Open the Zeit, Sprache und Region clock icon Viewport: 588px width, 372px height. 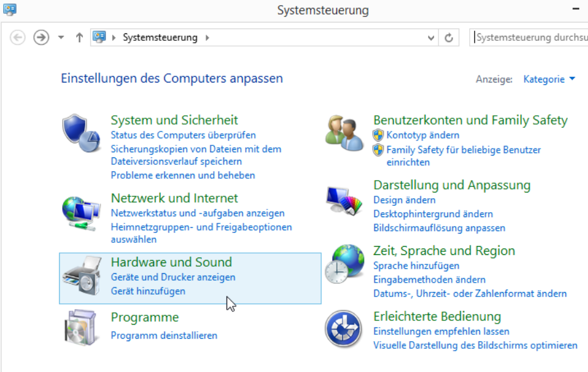pyautogui.click(x=344, y=264)
